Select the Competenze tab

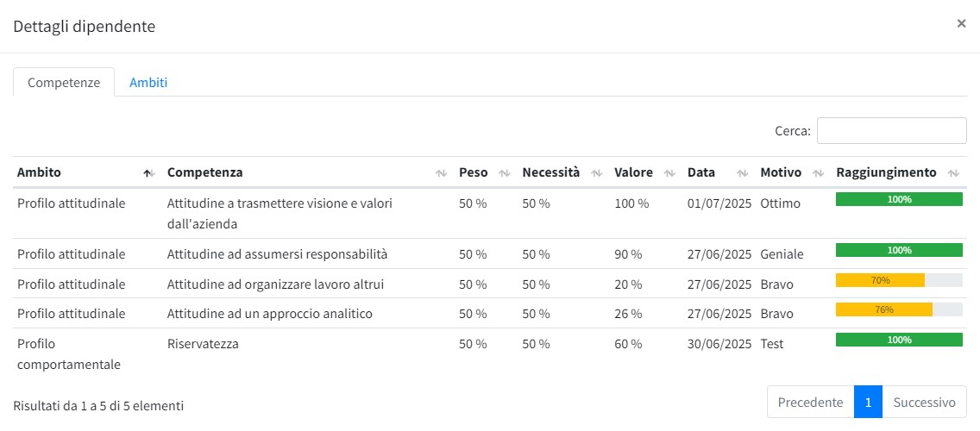click(64, 83)
